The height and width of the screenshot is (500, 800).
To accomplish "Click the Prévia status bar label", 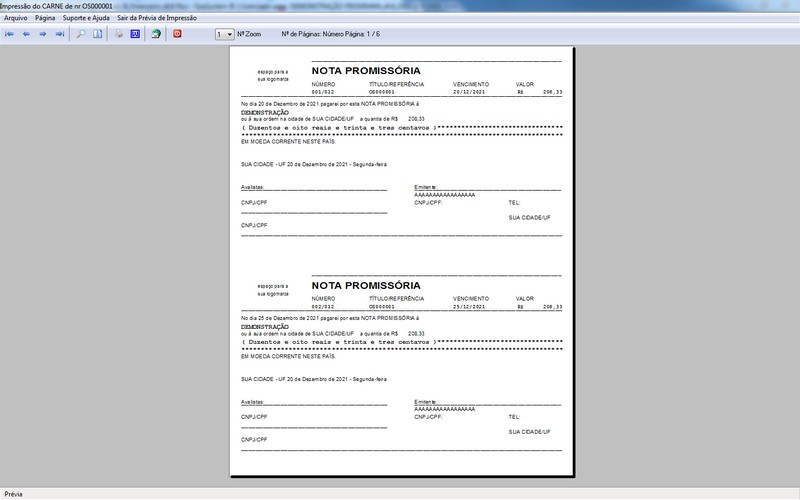I will (13, 494).
